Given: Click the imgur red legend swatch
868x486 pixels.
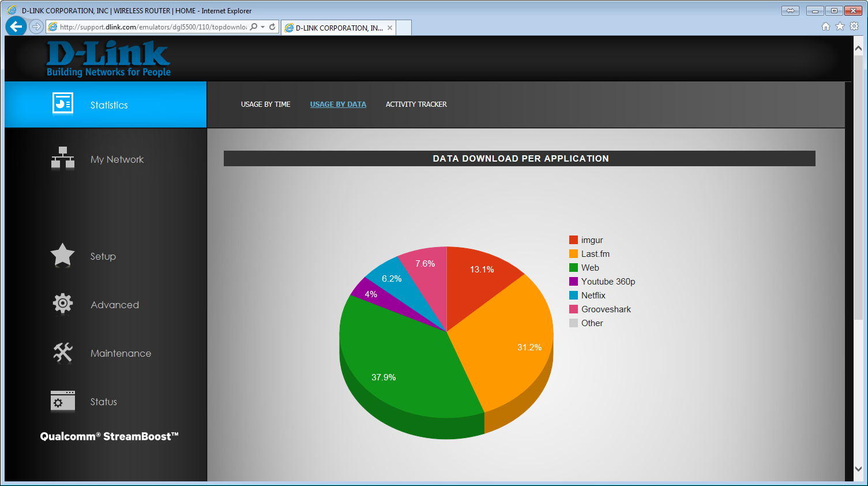Looking at the screenshot, I should click(x=573, y=240).
